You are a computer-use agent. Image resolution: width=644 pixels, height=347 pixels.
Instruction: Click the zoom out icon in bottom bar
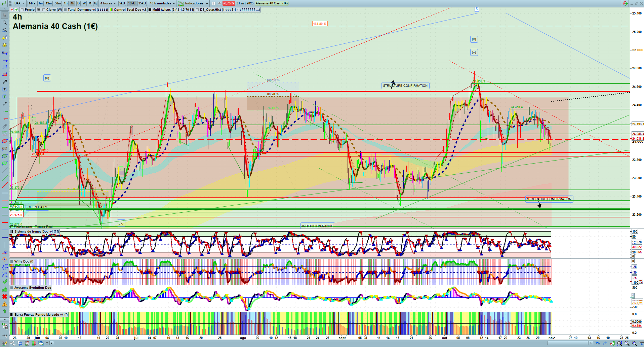(x=627, y=343)
